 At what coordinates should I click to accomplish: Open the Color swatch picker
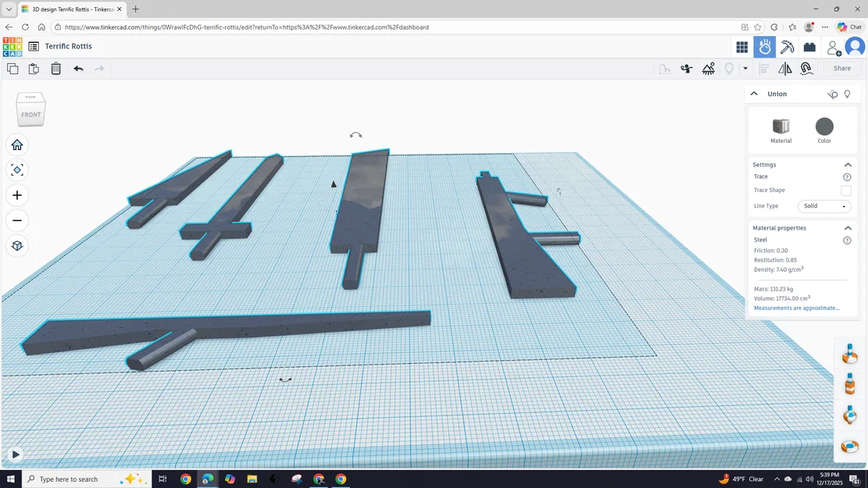click(x=824, y=127)
